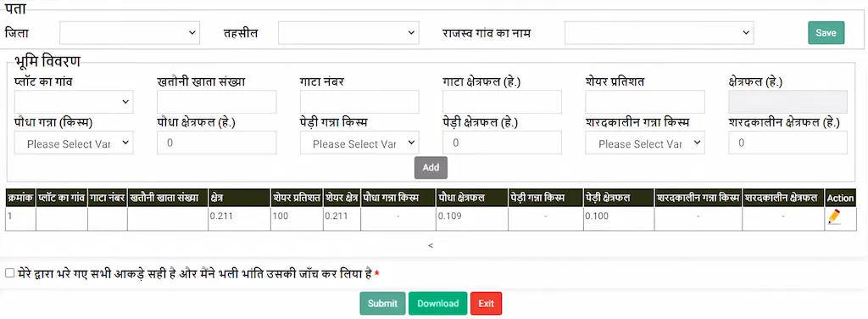Screen dimensions: 868x319
Task: Click the शेयर क्षेत्र column header
Action: (x=342, y=198)
